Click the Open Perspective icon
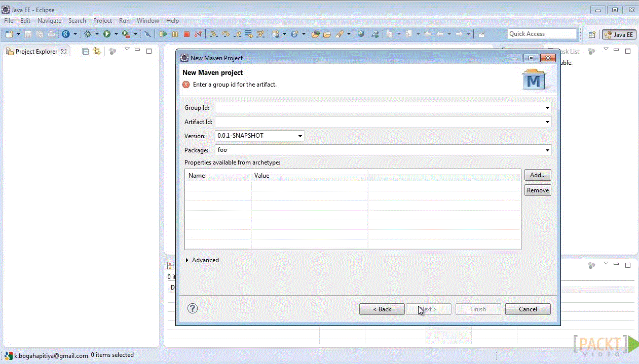Viewport: 639px width, 364px height. (592, 34)
